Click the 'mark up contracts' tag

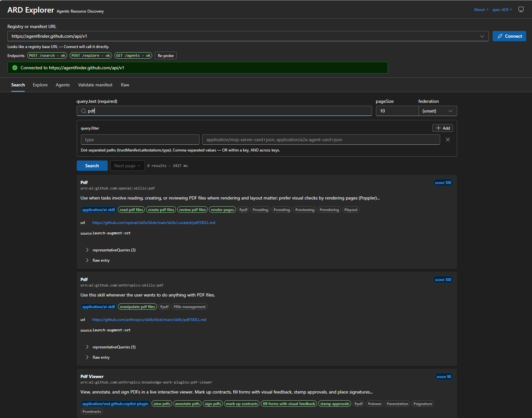tap(242, 404)
